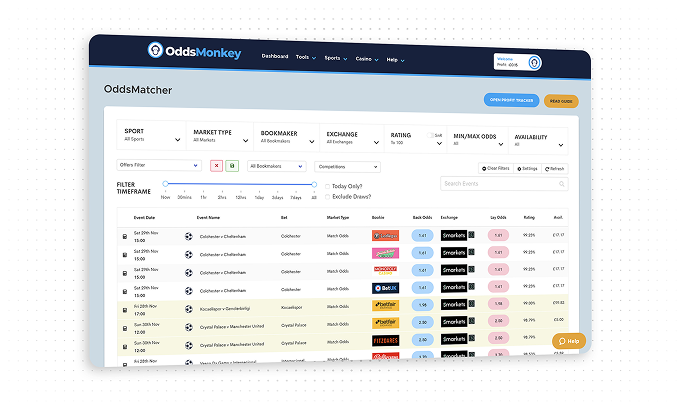This screenshot has width=681, height=402.
Task: Click the Betfair bookie logo for Kocaelispor
Action: click(385, 304)
